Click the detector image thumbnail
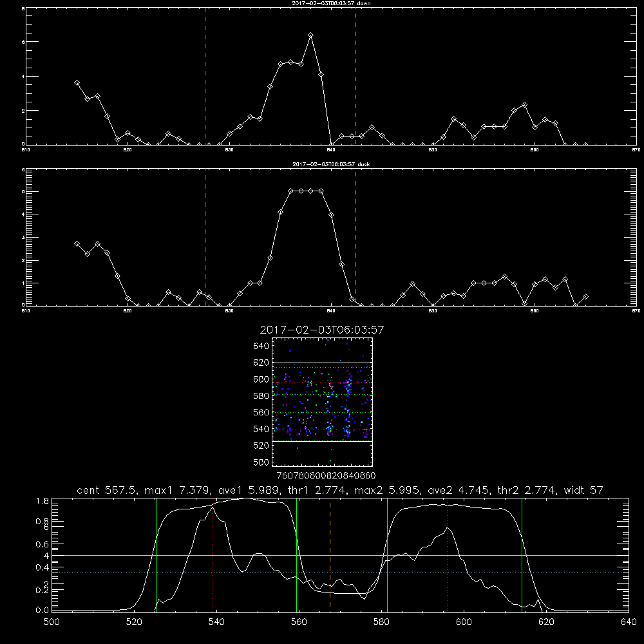The width and height of the screenshot is (644, 644). tap(322, 402)
